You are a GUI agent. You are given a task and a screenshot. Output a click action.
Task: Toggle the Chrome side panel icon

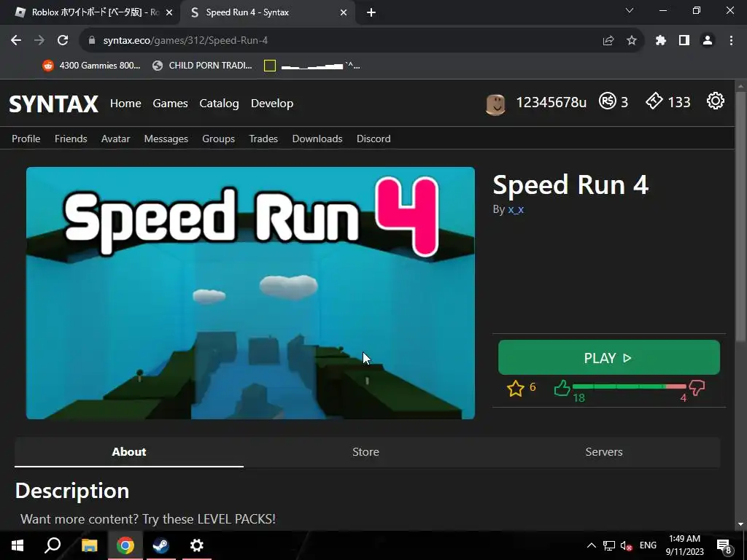pos(684,41)
